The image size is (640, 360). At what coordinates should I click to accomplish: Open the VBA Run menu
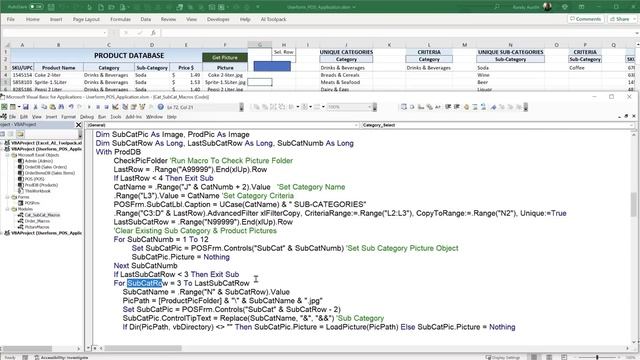102,117
